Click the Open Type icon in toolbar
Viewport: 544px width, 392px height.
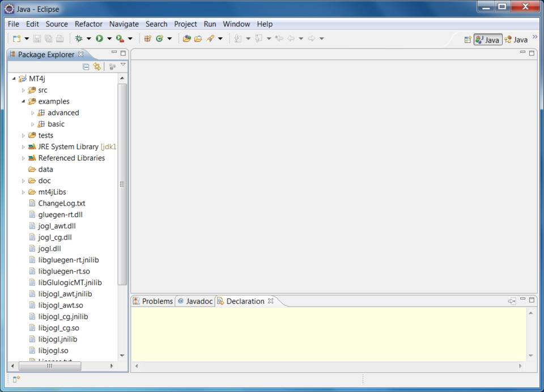pyautogui.click(x=186, y=39)
